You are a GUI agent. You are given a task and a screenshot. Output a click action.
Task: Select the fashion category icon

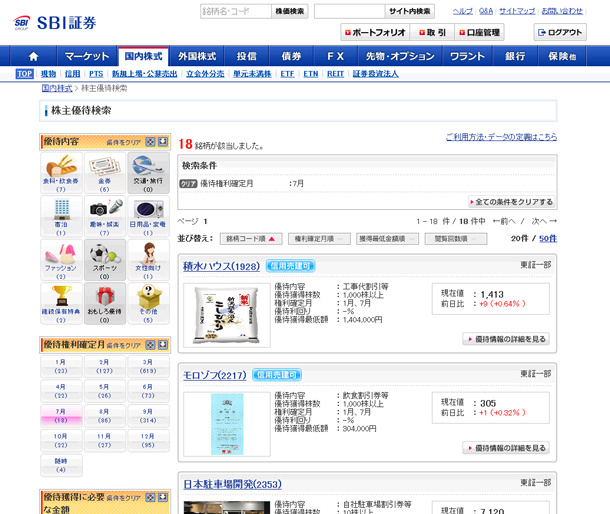[x=61, y=260]
